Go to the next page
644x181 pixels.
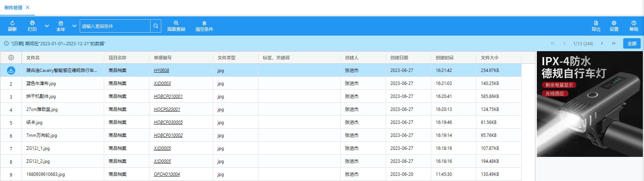pyautogui.click(x=602, y=43)
